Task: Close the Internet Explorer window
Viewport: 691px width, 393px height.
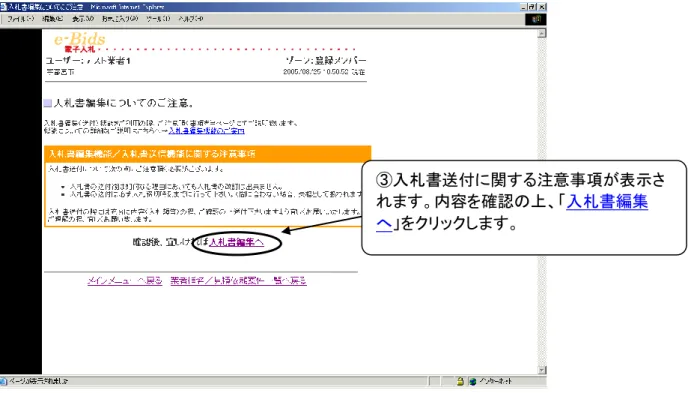Action: [x=542, y=7]
